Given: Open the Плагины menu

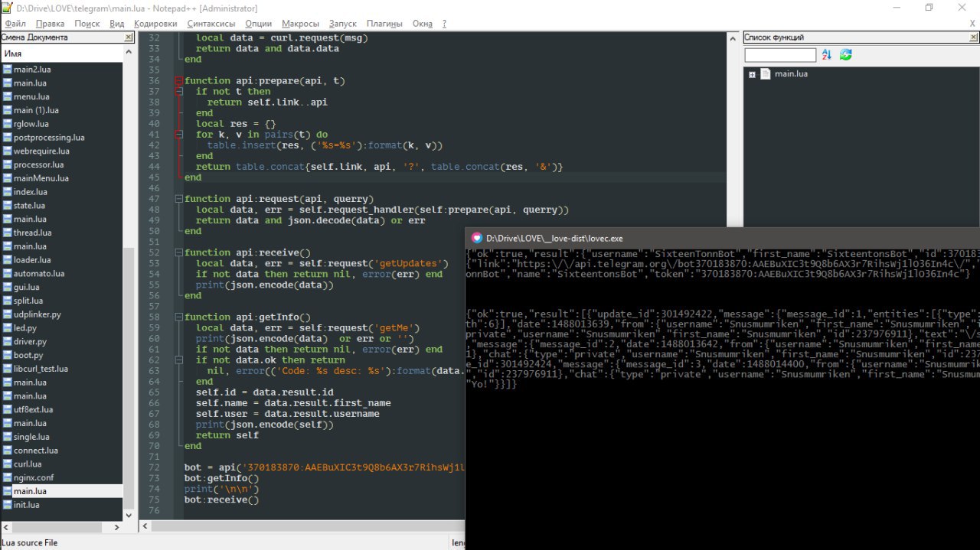Looking at the screenshot, I should (384, 24).
